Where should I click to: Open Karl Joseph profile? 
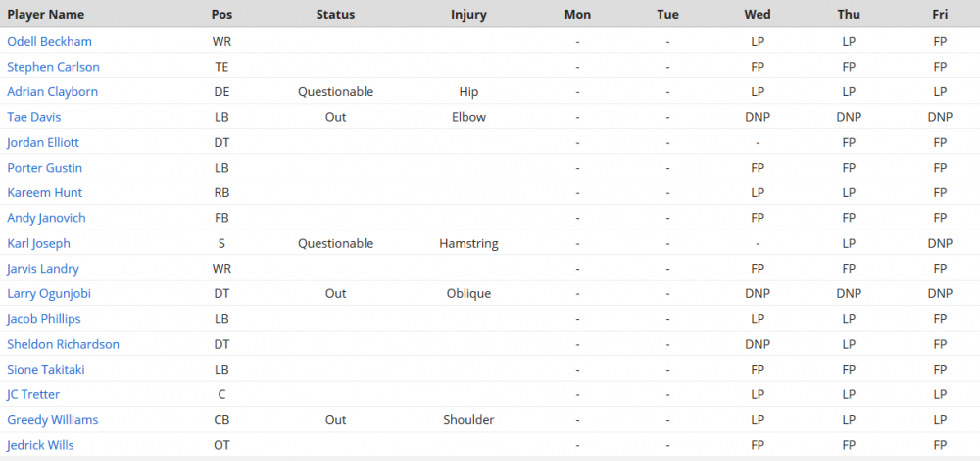click(x=39, y=243)
